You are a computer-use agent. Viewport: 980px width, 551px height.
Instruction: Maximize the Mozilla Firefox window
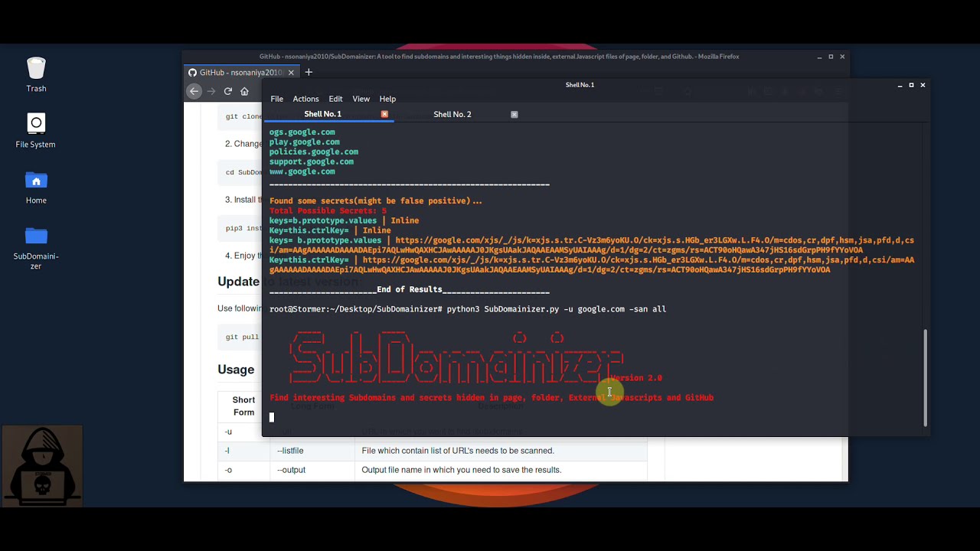(x=831, y=57)
